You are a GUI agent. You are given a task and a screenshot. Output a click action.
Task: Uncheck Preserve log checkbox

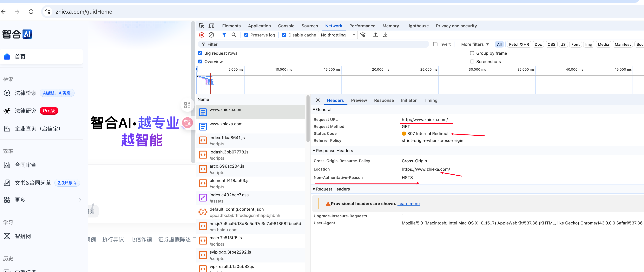(x=246, y=35)
